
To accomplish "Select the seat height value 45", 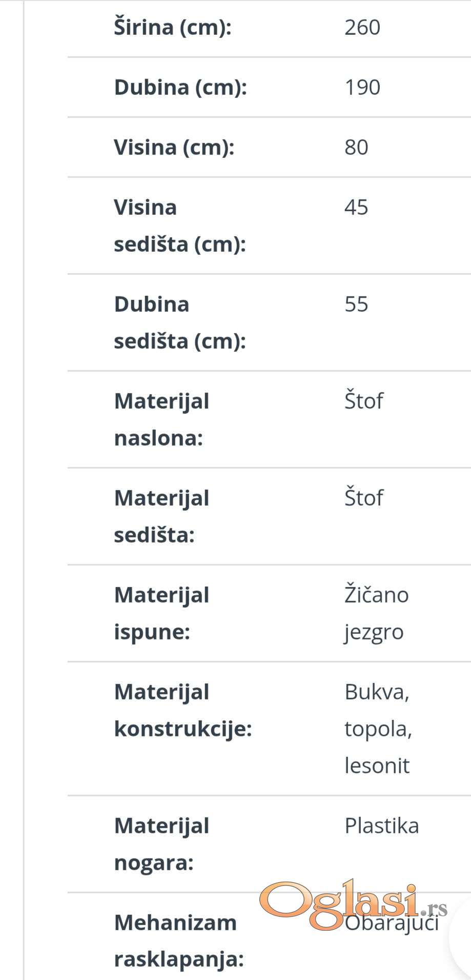I will 356,207.
